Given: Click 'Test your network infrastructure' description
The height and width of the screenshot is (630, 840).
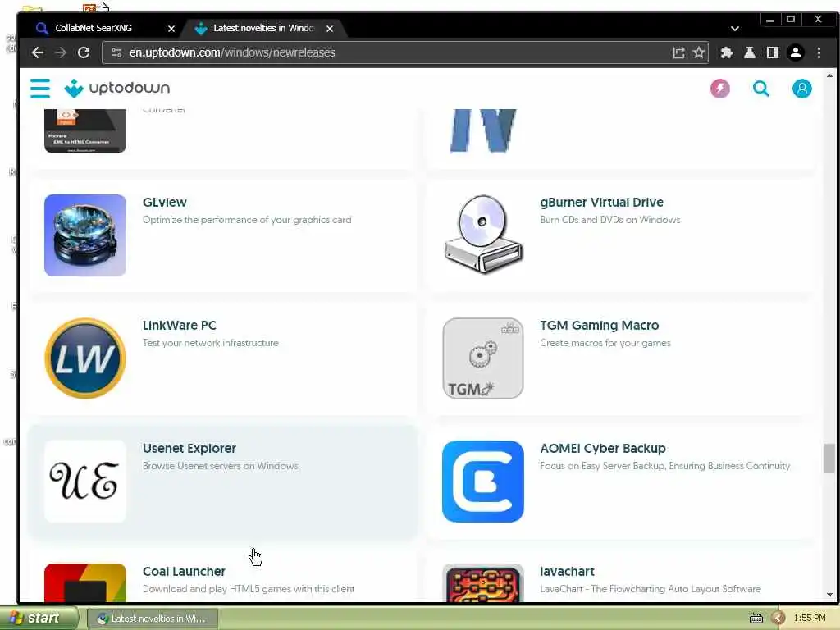Looking at the screenshot, I should pos(211,343).
